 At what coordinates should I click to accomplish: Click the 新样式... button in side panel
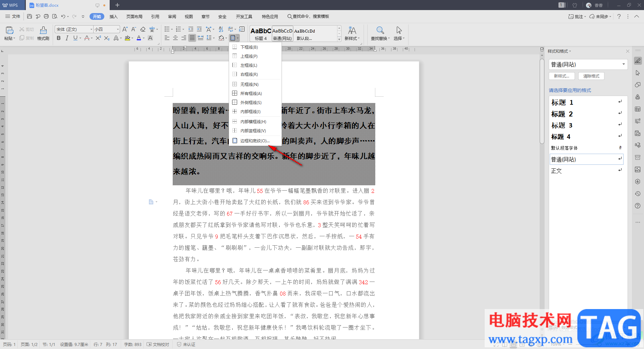pyautogui.click(x=562, y=76)
